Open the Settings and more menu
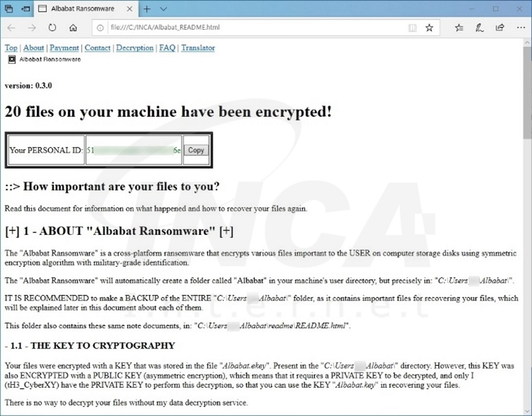The height and width of the screenshot is (416, 532). pos(521,28)
